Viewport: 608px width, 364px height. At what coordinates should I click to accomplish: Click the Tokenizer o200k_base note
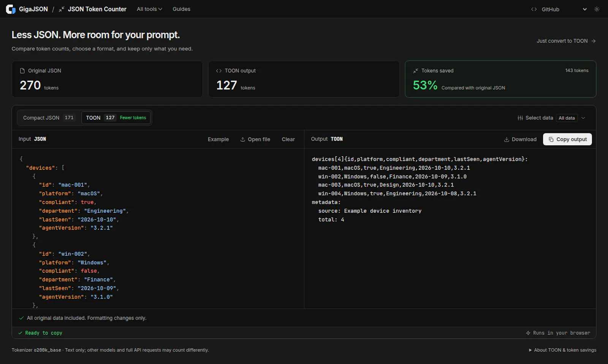pyautogui.click(x=110, y=350)
